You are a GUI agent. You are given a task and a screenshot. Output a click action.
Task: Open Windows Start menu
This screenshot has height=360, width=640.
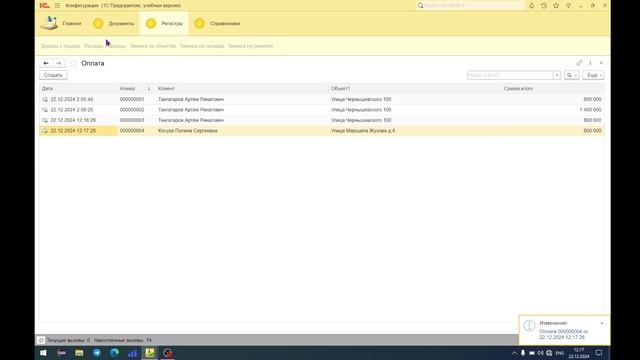tap(43, 353)
